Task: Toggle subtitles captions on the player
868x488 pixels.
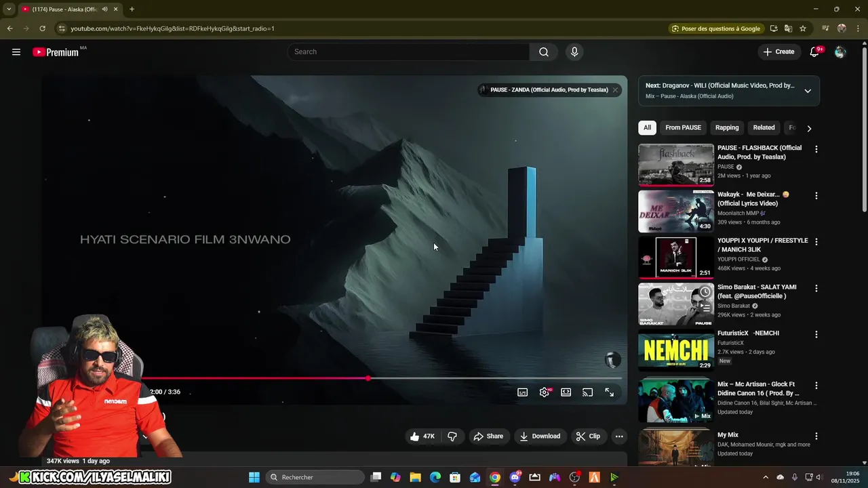Action: [x=523, y=392]
